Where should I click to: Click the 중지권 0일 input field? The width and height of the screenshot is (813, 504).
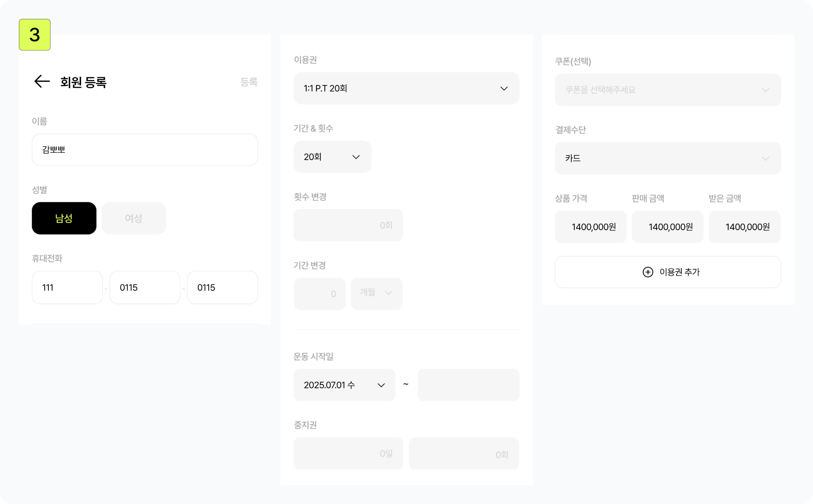(348, 453)
